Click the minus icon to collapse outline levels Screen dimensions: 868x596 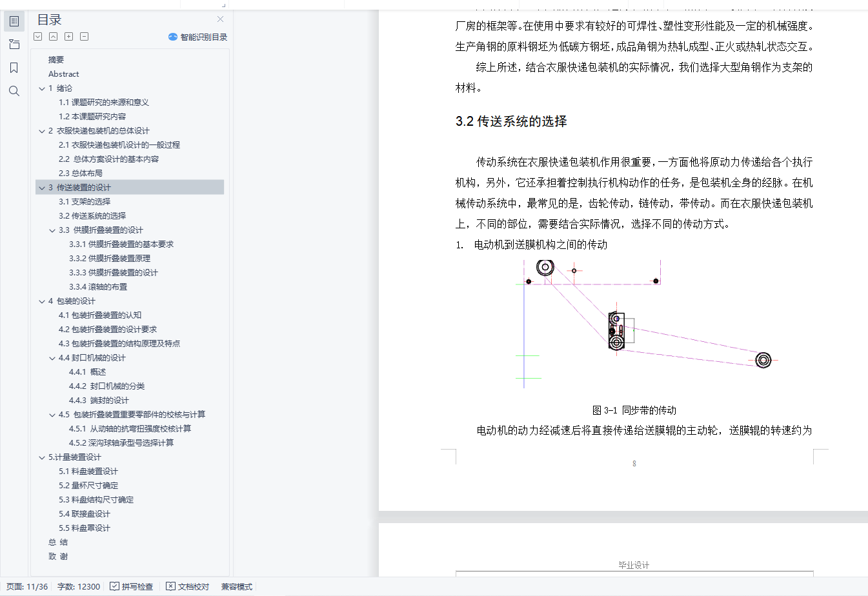click(85, 37)
